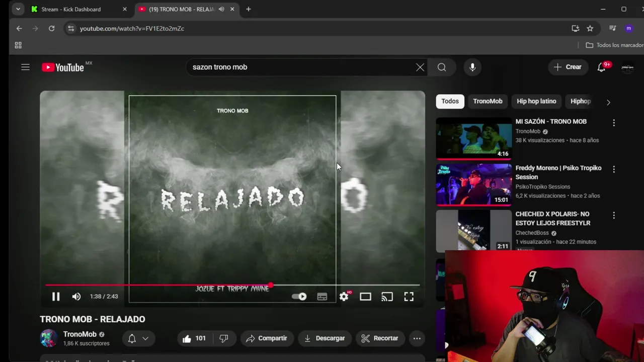Cast the video to a TV
The height and width of the screenshot is (362, 644).
click(387, 297)
